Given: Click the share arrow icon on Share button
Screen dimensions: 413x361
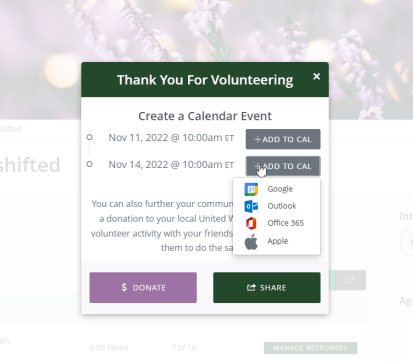Looking at the screenshot, I should tap(251, 287).
